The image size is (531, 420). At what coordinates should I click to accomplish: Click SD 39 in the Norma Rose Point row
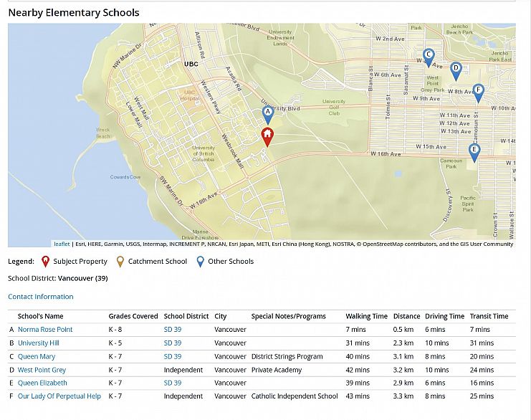coord(173,330)
